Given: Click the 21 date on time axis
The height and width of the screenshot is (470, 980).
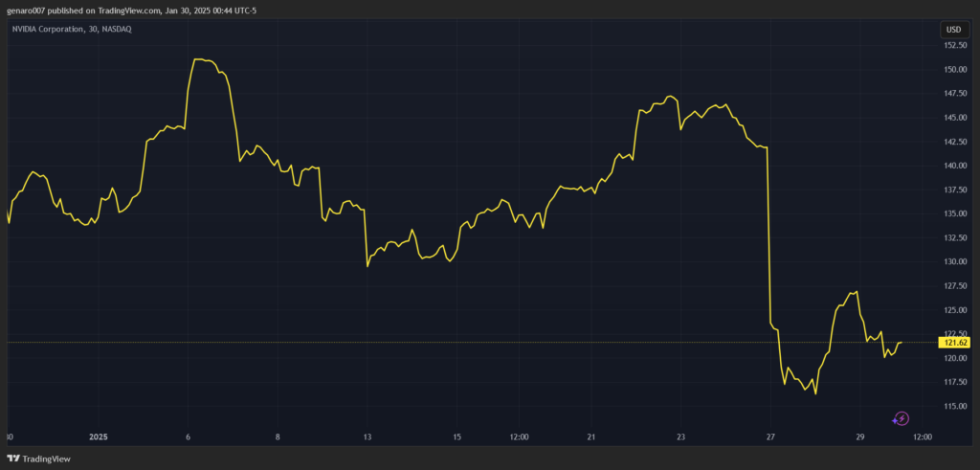Looking at the screenshot, I should 590,437.
